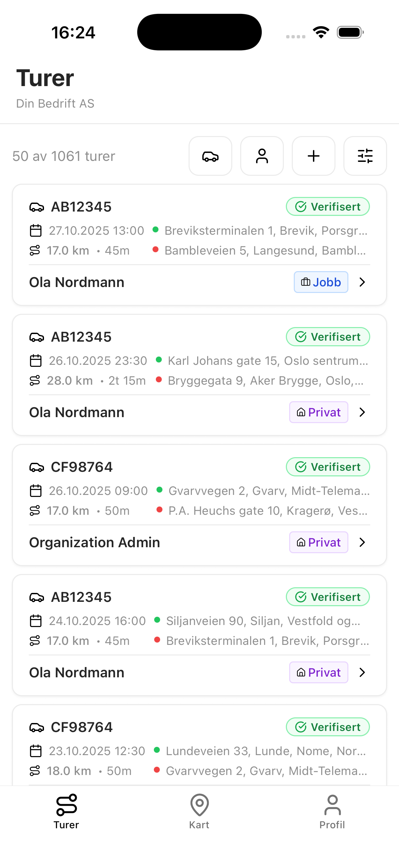The image size is (399, 868).
Task: Select the Turer tab
Action: [x=66, y=811]
